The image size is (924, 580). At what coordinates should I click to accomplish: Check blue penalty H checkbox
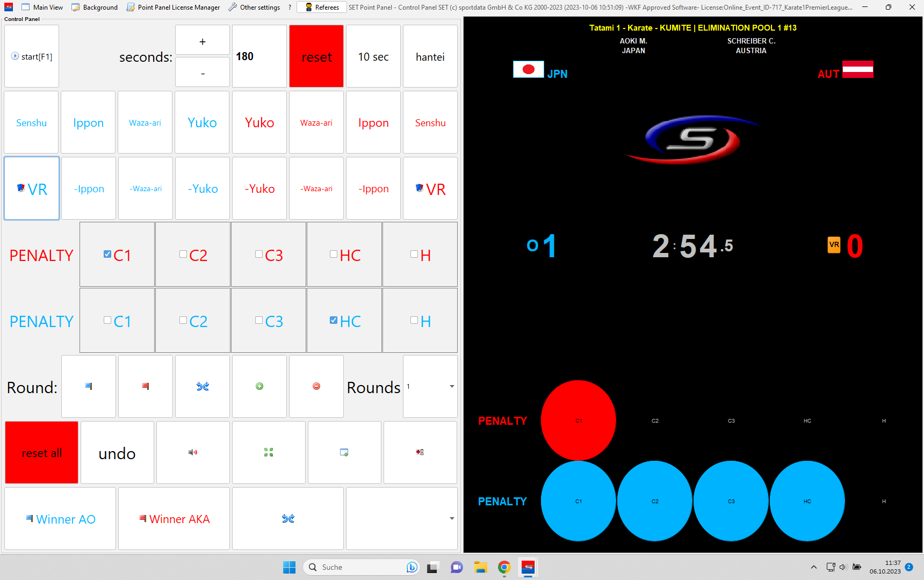tap(414, 320)
